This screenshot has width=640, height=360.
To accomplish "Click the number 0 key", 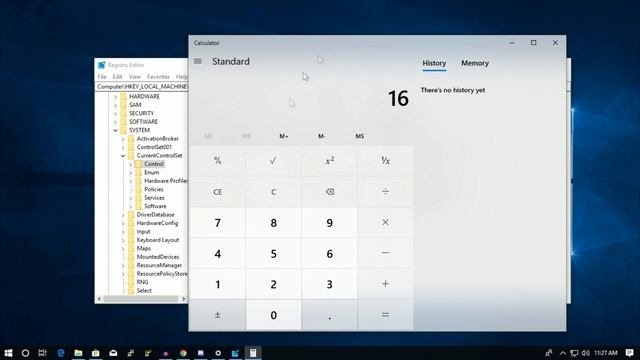I will click(273, 315).
